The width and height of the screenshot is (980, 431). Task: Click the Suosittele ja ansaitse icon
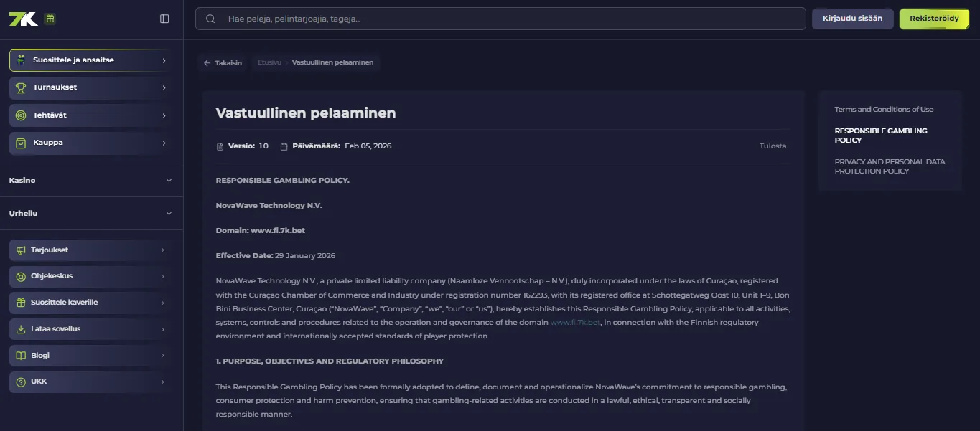[x=21, y=60]
